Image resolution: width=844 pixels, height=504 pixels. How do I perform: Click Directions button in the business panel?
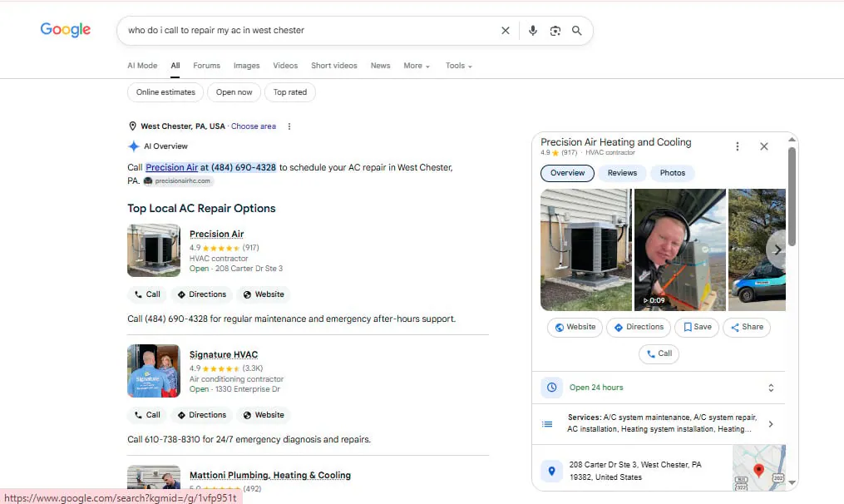pos(639,327)
